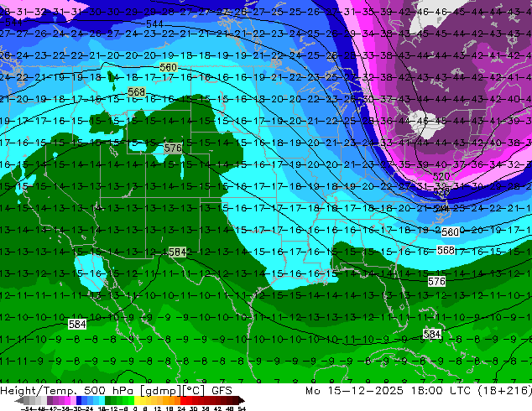Select the 528 height contour label
Screen dimensions: 532x411
point(441,192)
